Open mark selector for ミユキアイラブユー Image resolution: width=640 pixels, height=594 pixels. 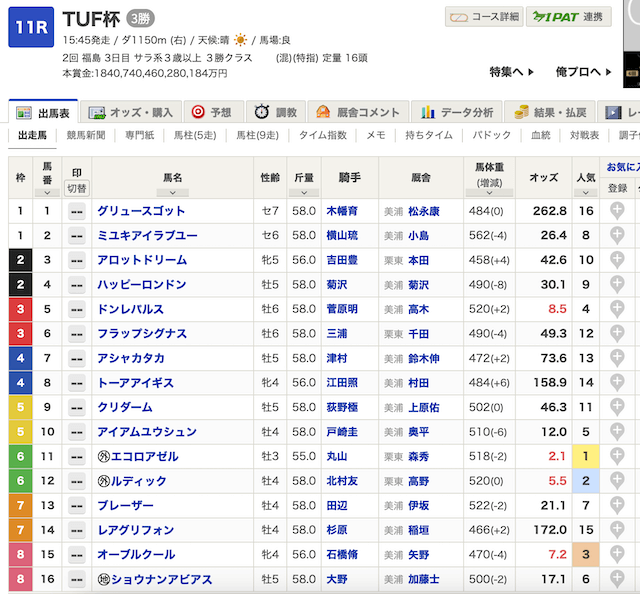point(77,236)
